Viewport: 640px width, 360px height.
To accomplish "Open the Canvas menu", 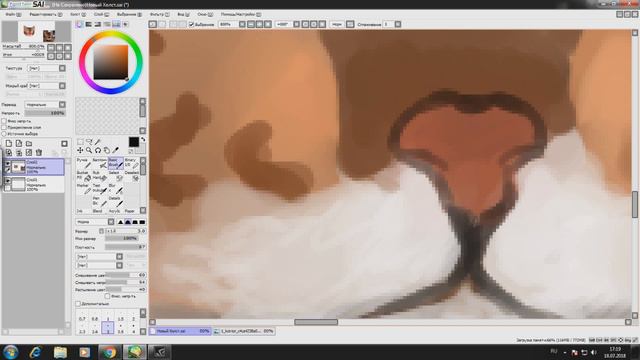I will [x=78, y=14].
